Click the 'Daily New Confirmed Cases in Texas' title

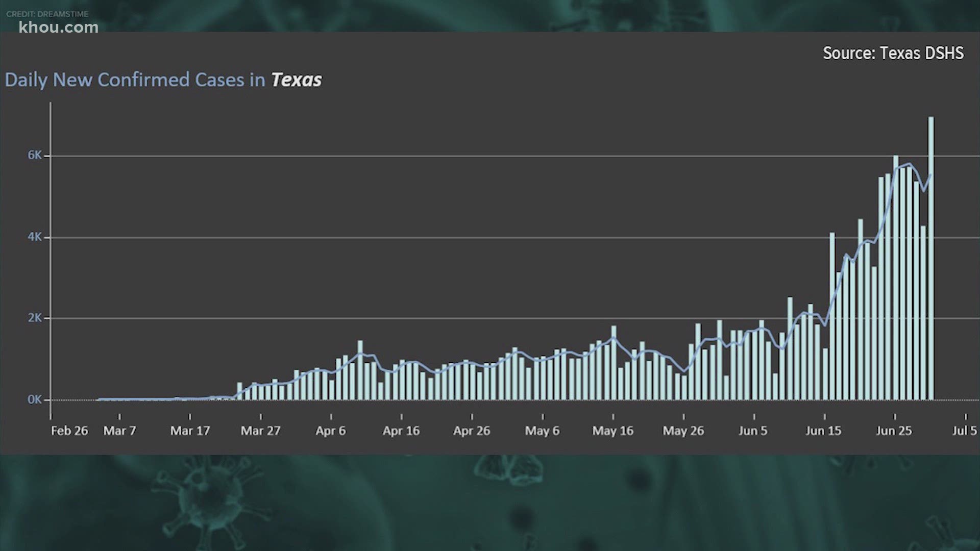coord(163,80)
